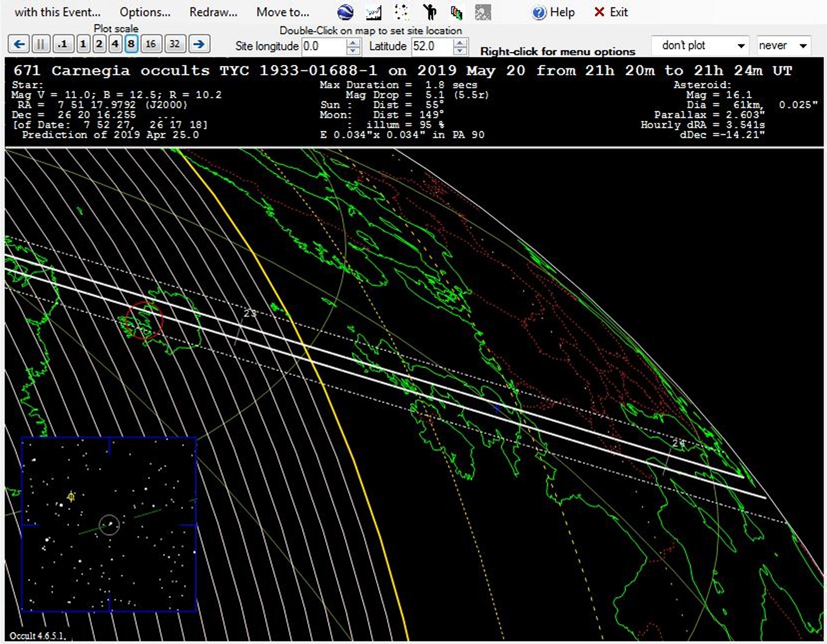This screenshot has width=827, height=644.
Task: Click the Google Earth globe icon
Action: 345,12
